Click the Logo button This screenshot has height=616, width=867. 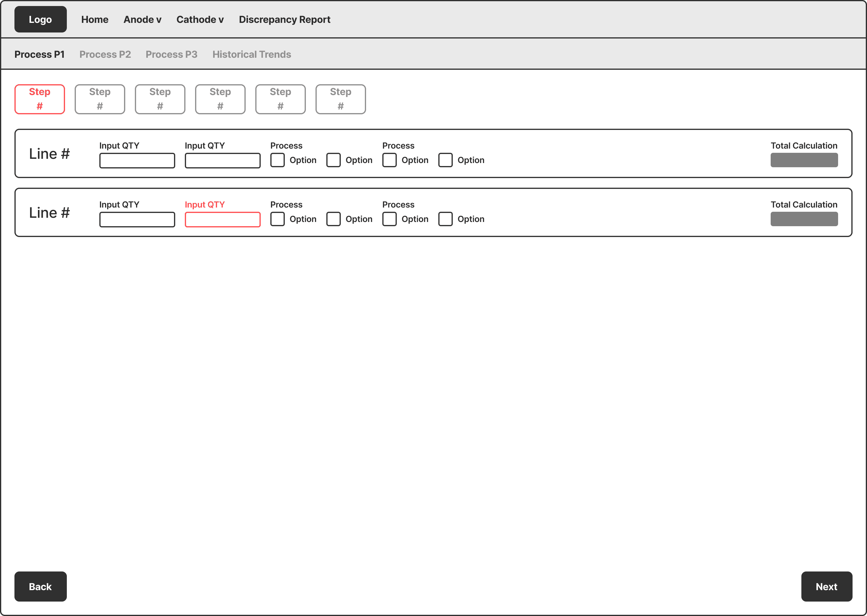[40, 19]
